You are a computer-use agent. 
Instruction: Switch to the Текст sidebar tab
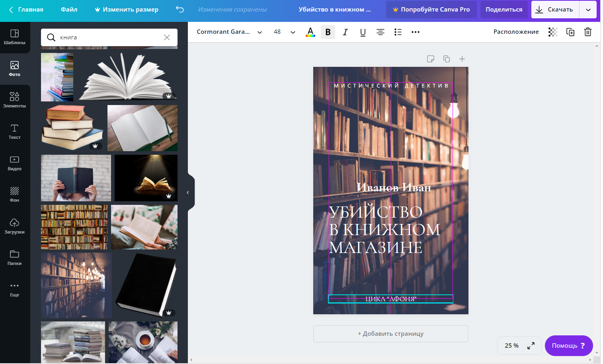[x=15, y=132]
